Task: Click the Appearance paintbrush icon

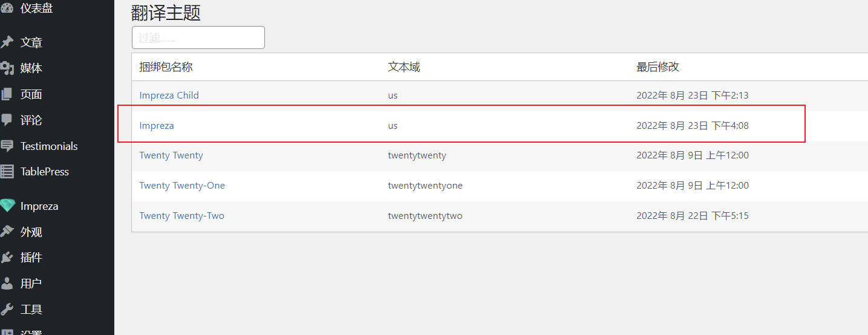Action: [x=7, y=232]
